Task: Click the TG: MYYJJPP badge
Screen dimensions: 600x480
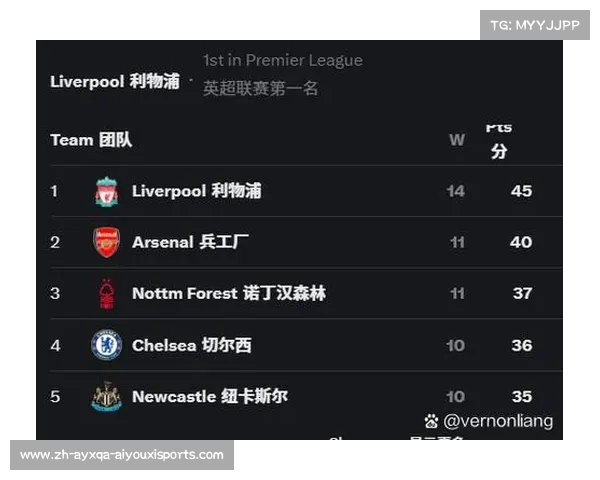Action: coord(535,25)
